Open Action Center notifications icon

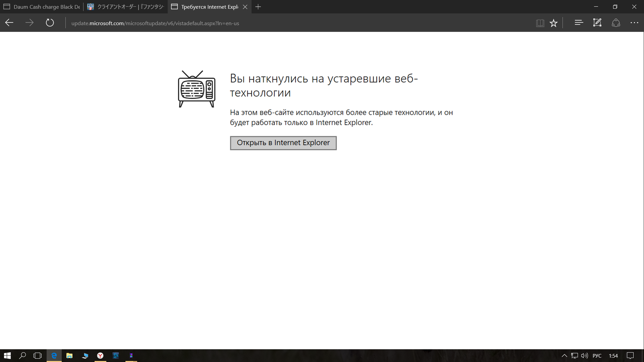point(630,356)
